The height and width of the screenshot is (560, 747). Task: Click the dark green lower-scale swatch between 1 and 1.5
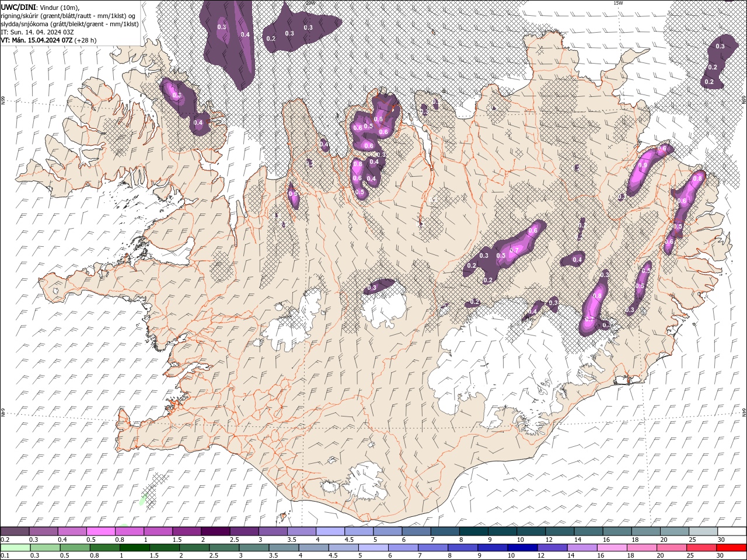point(135,548)
